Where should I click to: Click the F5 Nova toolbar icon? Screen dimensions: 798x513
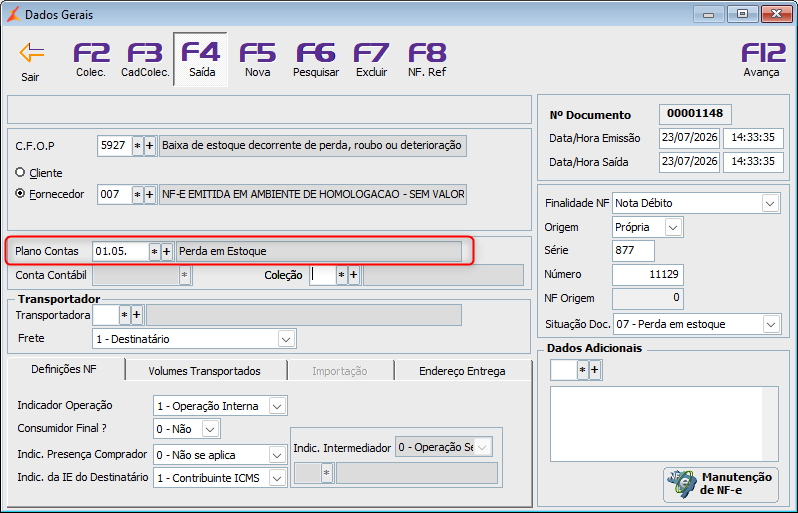click(258, 60)
